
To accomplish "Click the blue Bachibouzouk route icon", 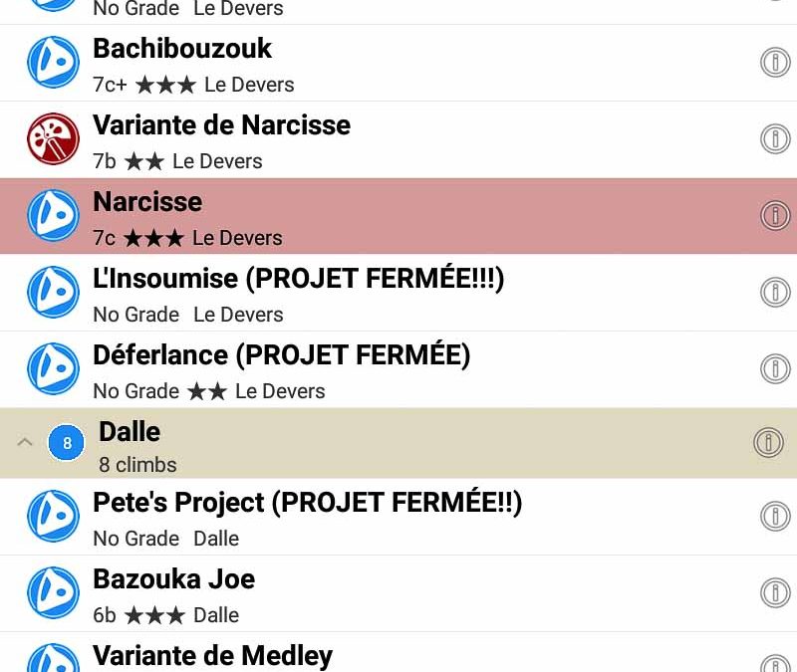I will tap(53, 62).
